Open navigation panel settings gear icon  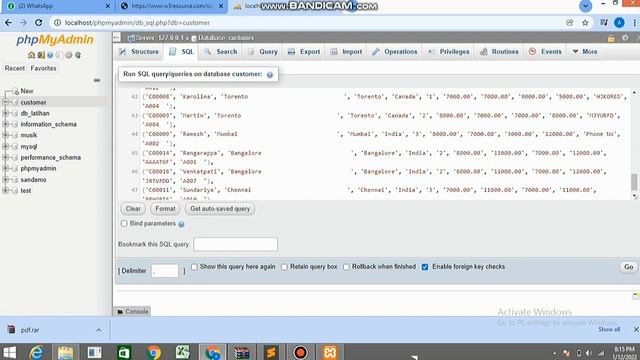68,55
